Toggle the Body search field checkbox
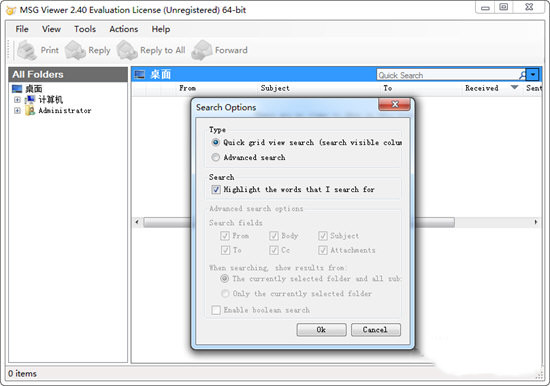Image resolution: width=550 pixels, height=386 pixels. [x=274, y=236]
